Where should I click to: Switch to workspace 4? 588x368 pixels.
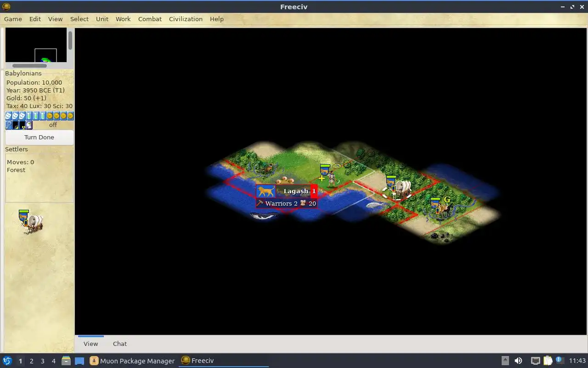point(53,361)
